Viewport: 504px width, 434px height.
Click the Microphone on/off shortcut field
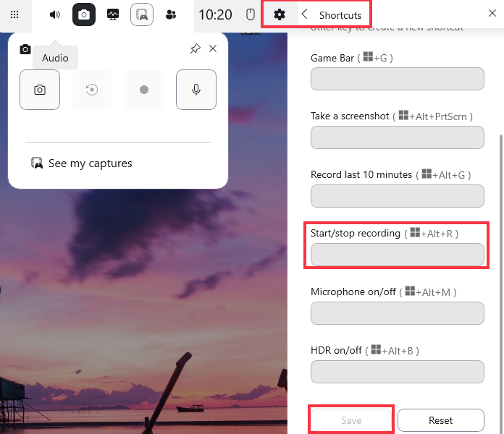pyautogui.click(x=398, y=313)
